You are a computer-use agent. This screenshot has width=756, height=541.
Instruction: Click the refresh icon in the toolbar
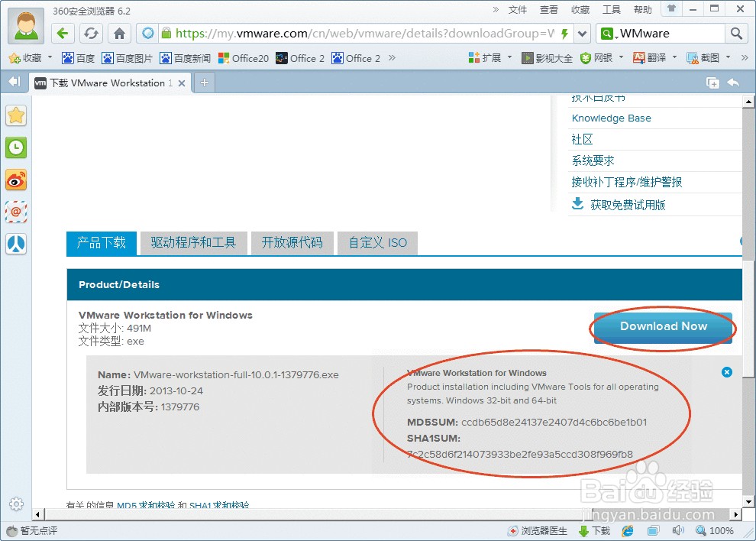coord(91,33)
